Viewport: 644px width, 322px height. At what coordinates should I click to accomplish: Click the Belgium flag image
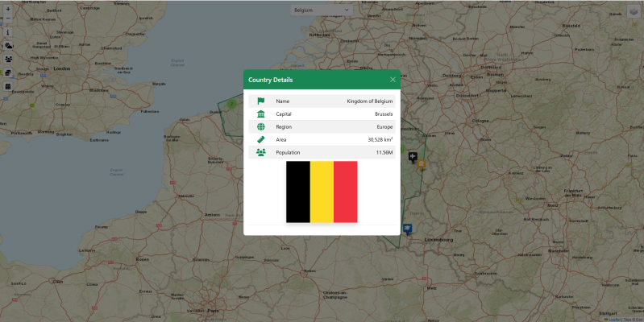(x=322, y=192)
